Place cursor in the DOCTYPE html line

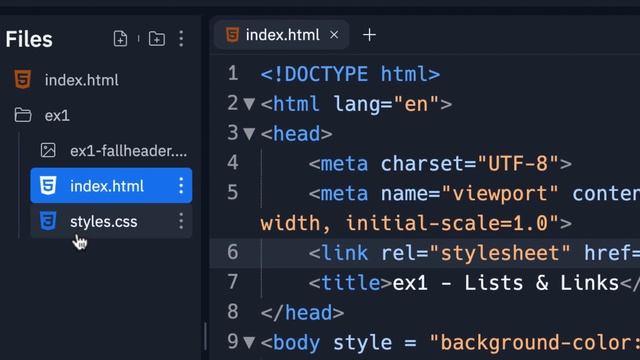[350, 74]
